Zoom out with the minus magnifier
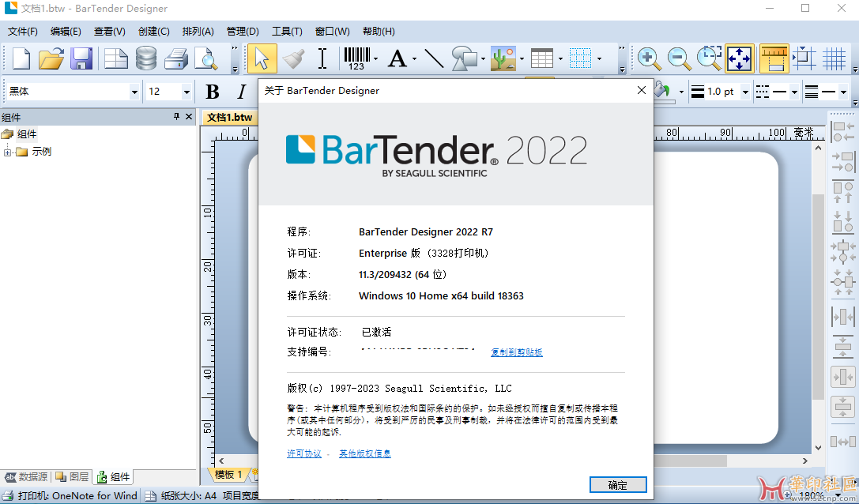The image size is (859, 504). click(680, 58)
